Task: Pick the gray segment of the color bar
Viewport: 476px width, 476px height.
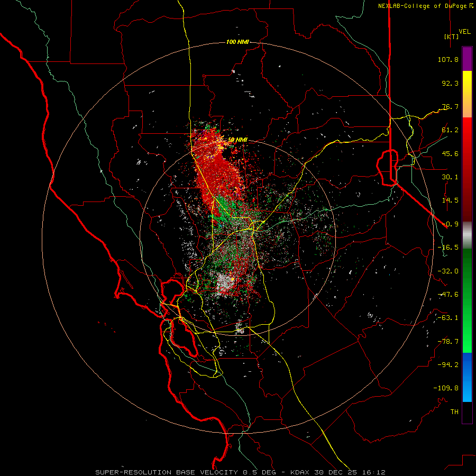Action: coord(467,235)
